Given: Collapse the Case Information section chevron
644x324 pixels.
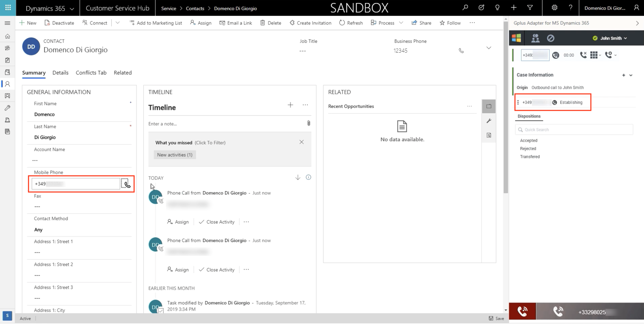Looking at the screenshot, I should [631, 75].
